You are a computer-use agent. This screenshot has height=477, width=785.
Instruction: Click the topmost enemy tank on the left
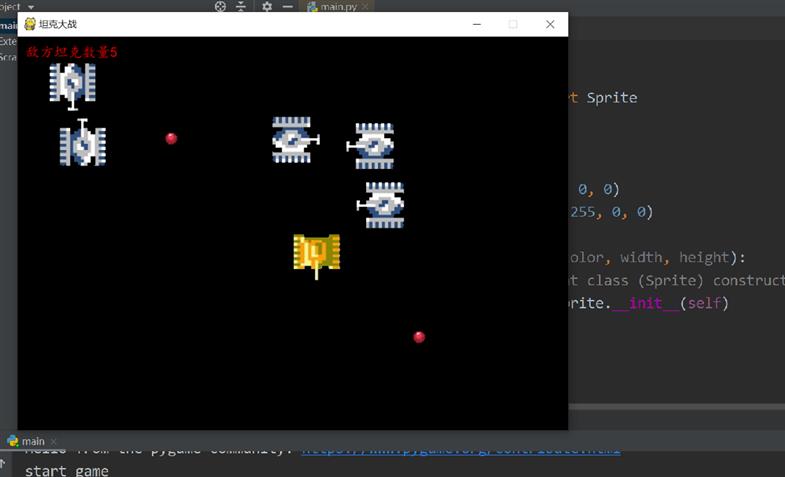pyautogui.click(x=72, y=84)
